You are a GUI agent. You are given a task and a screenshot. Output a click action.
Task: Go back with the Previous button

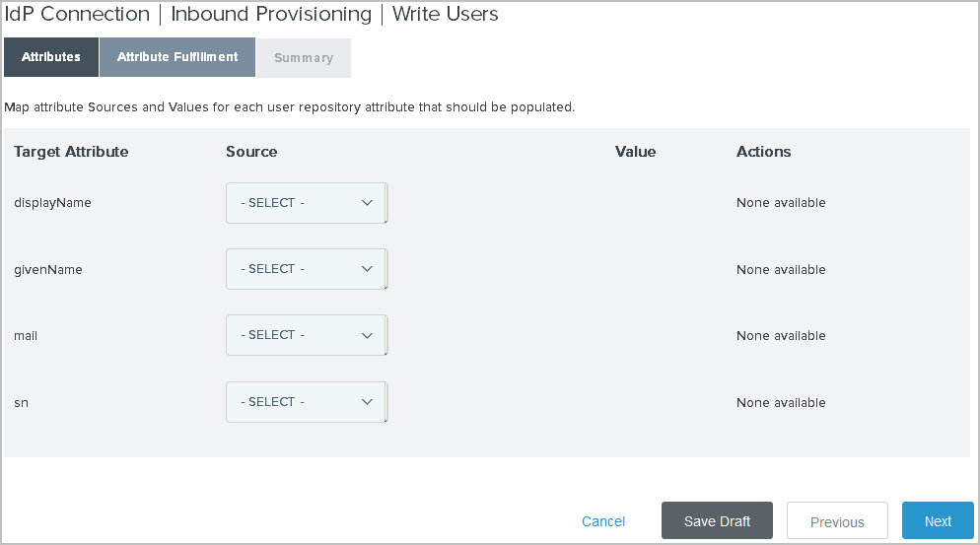[x=837, y=521]
